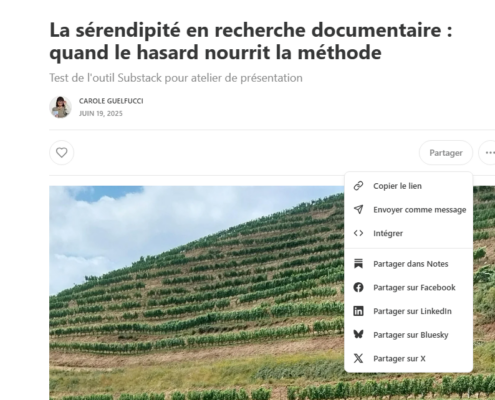Click the X logo icon
The height and width of the screenshot is (400, 495).
358,358
